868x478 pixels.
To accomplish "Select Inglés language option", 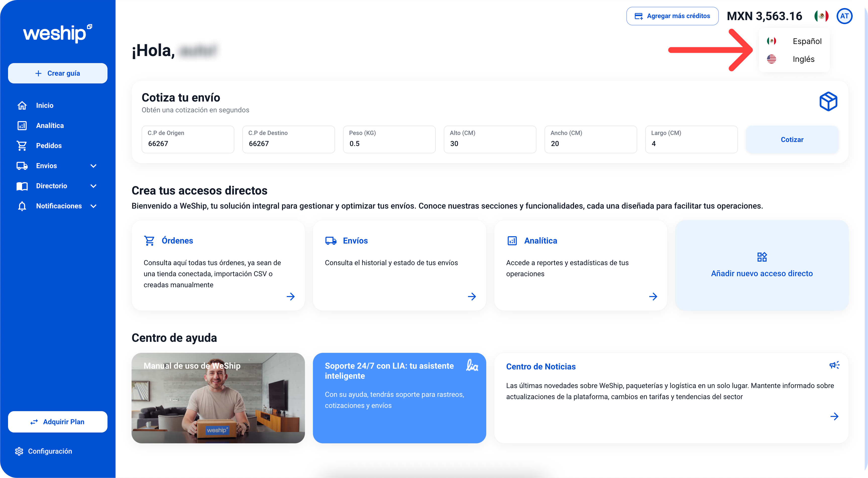I will pyautogui.click(x=794, y=59).
